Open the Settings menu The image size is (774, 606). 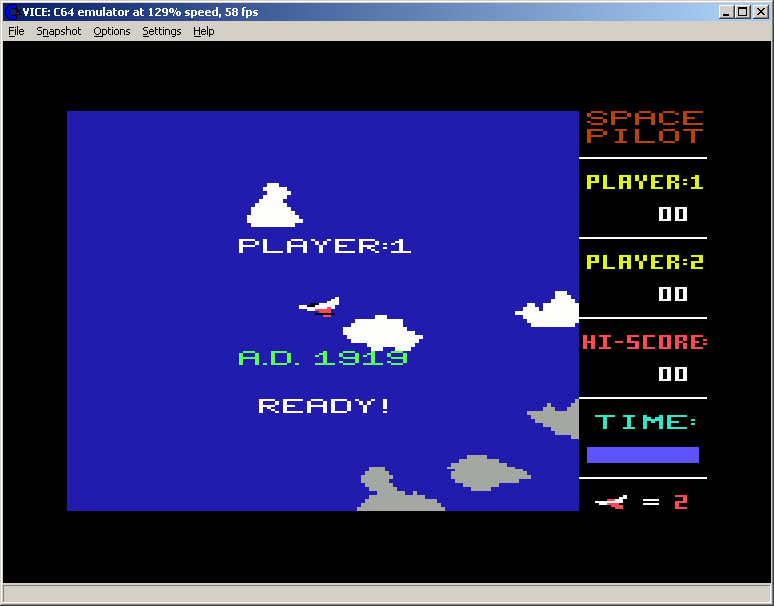pos(161,31)
